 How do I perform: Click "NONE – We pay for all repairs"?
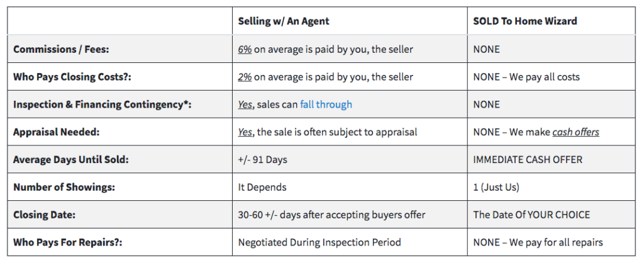(x=538, y=242)
